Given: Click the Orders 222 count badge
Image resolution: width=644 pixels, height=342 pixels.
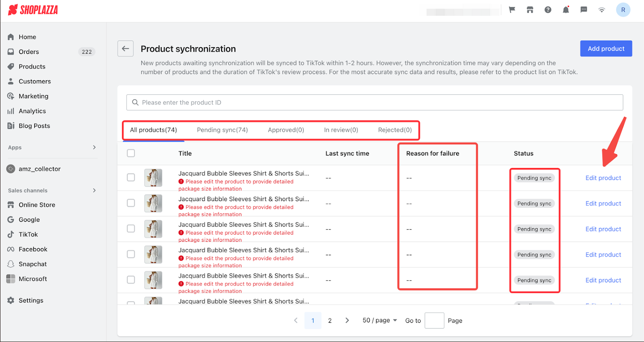Looking at the screenshot, I should 87,52.
